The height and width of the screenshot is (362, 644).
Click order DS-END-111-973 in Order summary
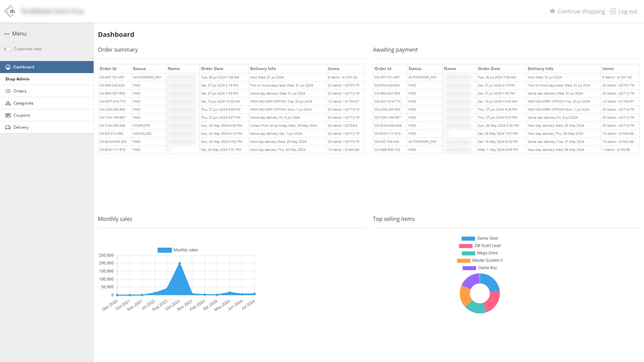pos(112,150)
